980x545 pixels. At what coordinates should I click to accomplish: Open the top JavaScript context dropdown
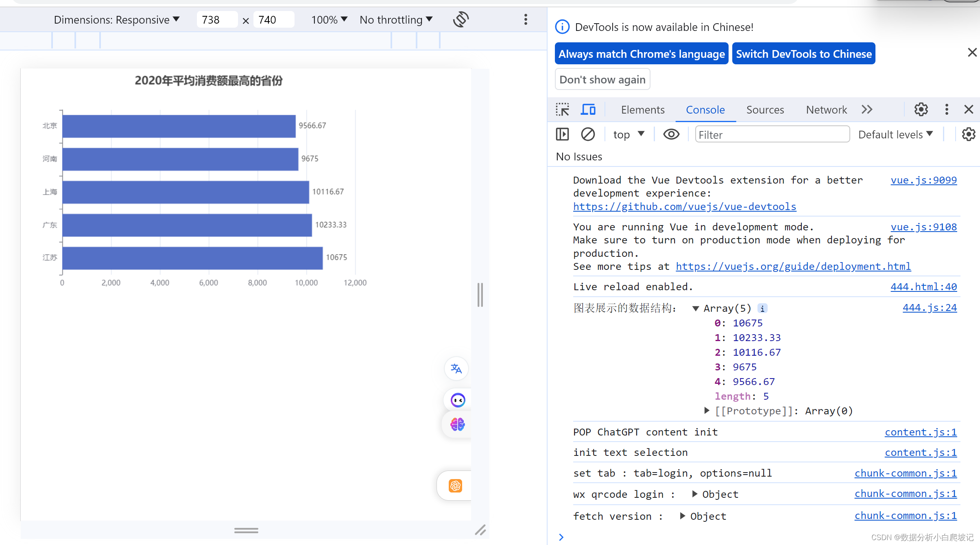tap(629, 134)
